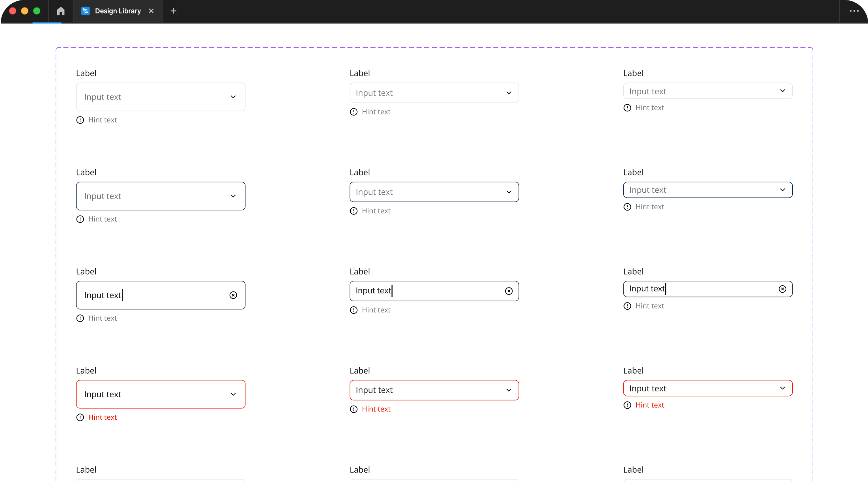Image resolution: width=868 pixels, height=481 pixels.
Task: Click the Design Library file icon
Action: [x=86, y=11]
